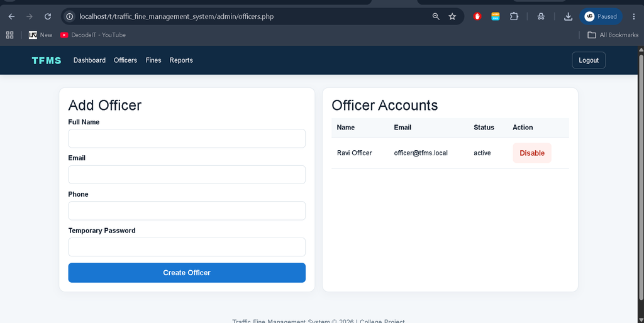Click the browser forward arrow
This screenshot has width=644, height=323.
pos(30,16)
